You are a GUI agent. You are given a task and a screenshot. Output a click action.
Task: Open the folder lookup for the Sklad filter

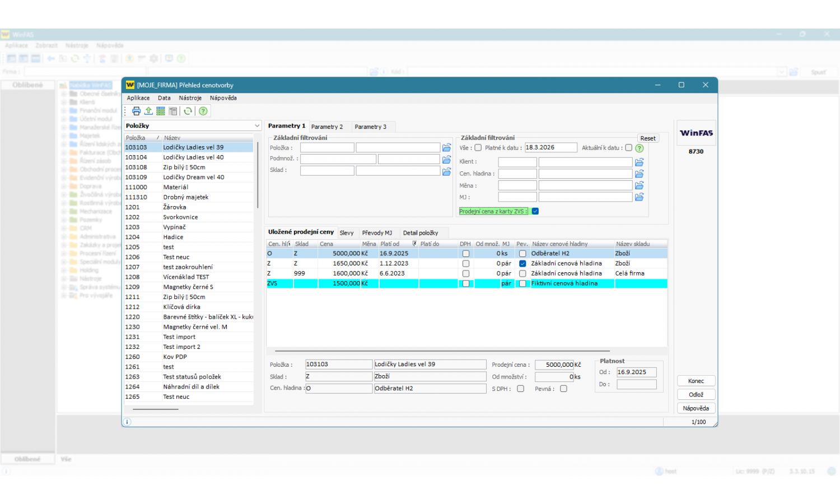[446, 171]
